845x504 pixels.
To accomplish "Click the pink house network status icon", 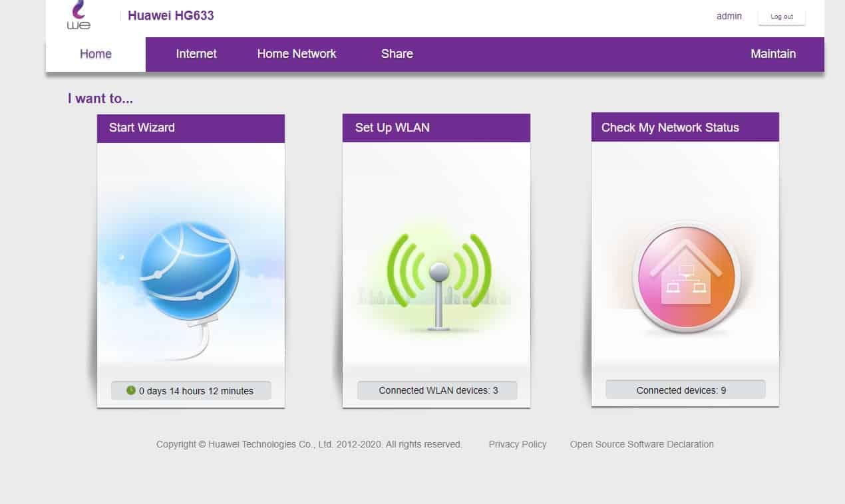I will [x=686, y=275].
